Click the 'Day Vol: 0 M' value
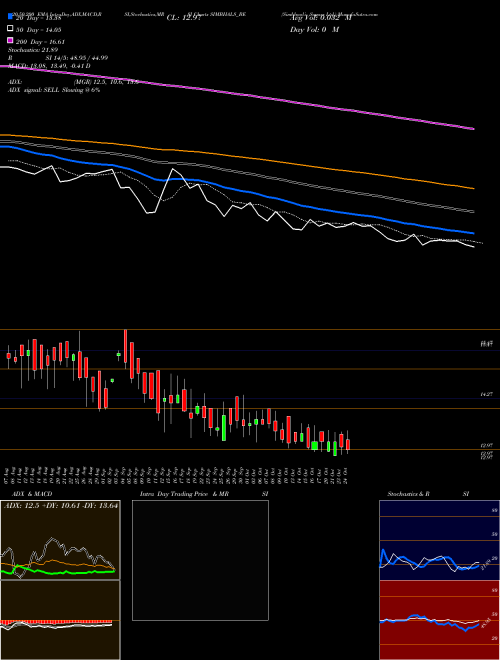Image resolution: width=500 pixels, height=660 pixels. tap(314, 29)
